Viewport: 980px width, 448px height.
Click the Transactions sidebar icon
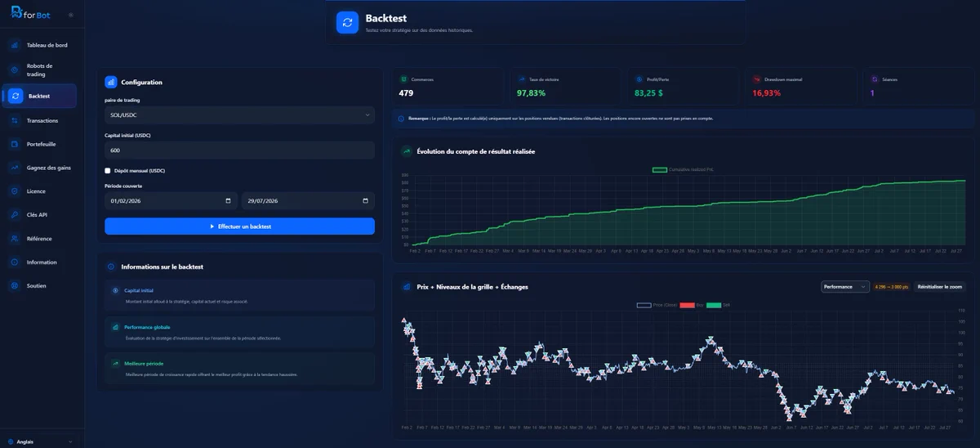15,120
